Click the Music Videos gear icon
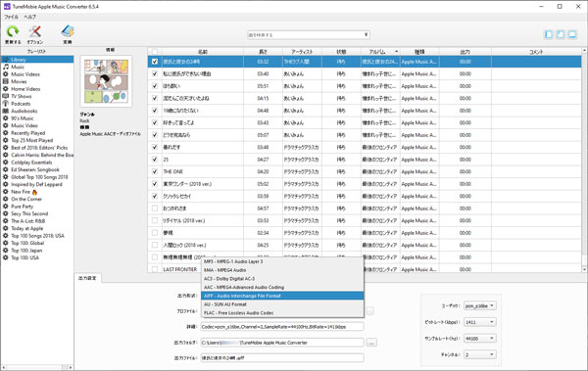 [5, 74]
